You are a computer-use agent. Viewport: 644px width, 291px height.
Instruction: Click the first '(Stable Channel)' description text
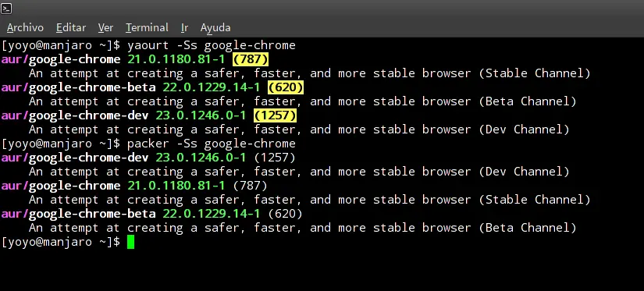[x=535, y=73]
